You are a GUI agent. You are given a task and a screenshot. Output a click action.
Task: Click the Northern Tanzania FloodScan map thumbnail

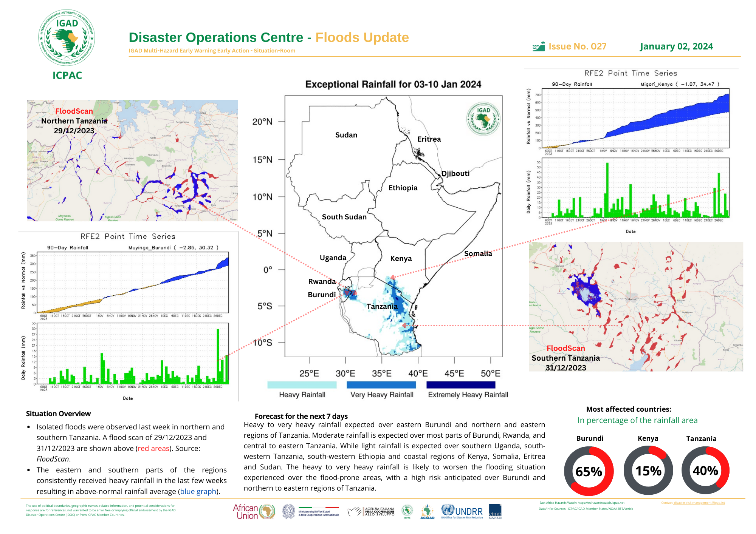[x=132, y=161]
